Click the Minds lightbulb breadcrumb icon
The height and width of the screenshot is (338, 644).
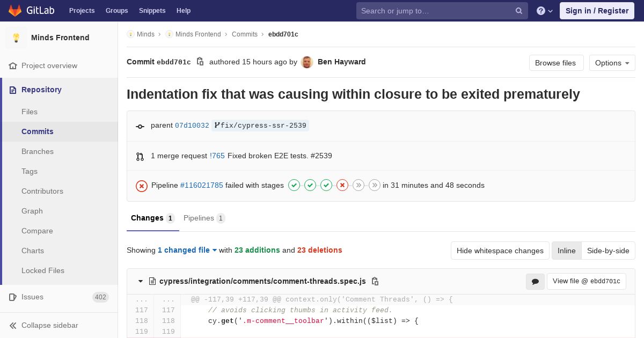pyautogui.click(x=130, y=34)
